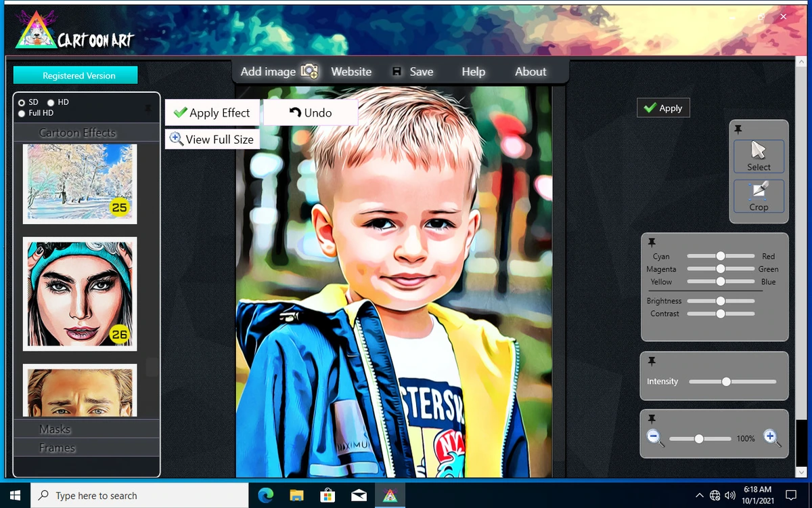Open the Mail app from the taskbar
Screen dimensions: 812x508
[359, 495]
